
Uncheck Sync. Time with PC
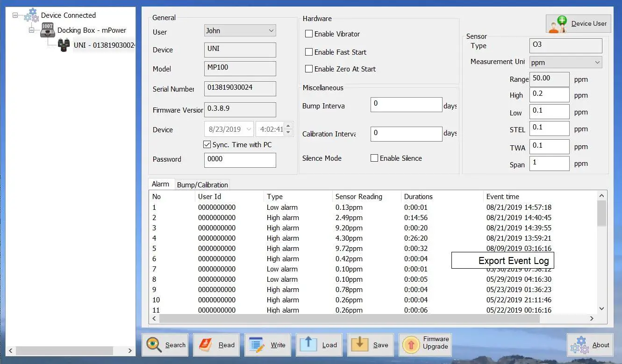click(x=207, y=145)
